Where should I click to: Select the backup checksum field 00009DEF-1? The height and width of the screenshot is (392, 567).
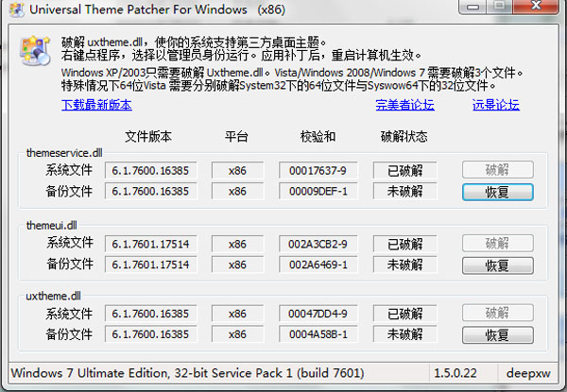tap(318, 192)
